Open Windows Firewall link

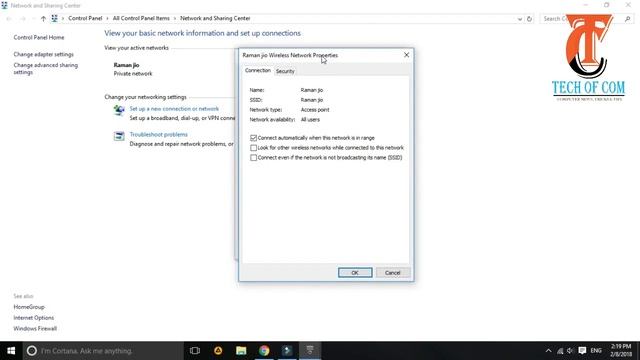click(x=35, y=329)
